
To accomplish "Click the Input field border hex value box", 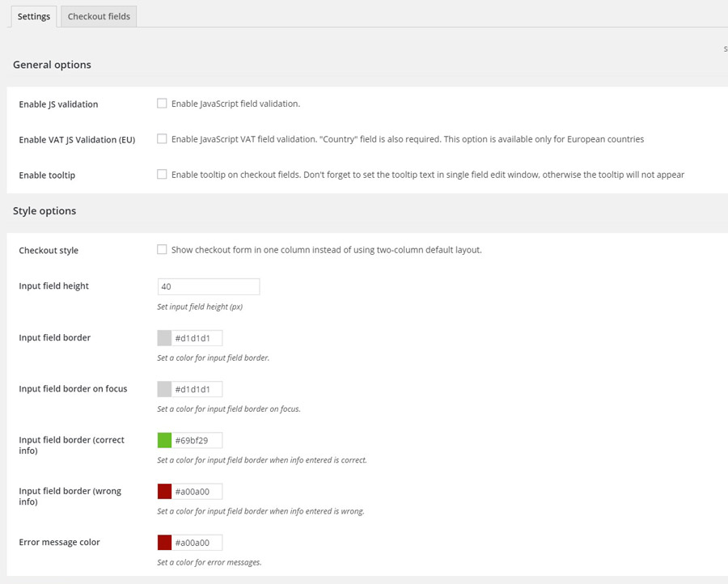I will point(197,338).
